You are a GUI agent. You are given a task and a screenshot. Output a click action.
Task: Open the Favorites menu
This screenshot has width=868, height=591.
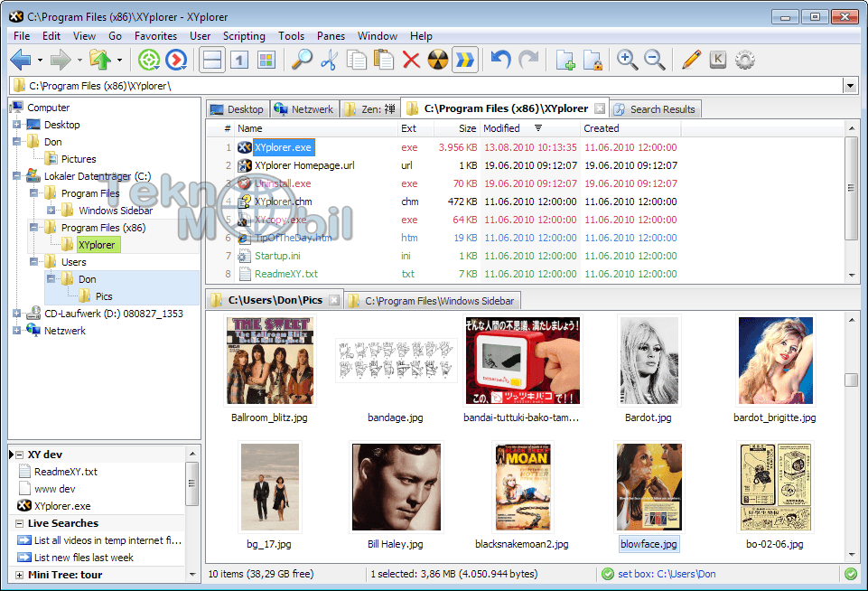[x=155, y=36]
